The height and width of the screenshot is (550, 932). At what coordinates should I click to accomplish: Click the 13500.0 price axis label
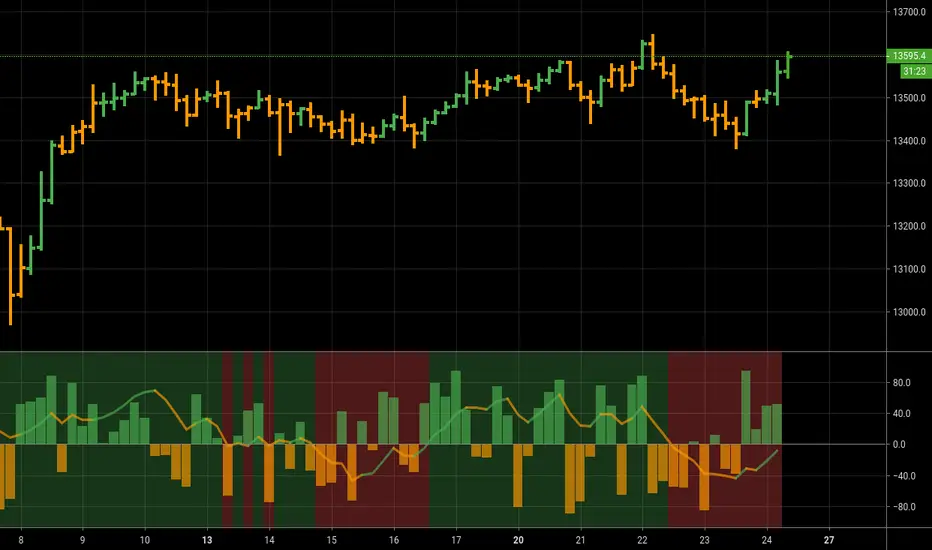909,98
